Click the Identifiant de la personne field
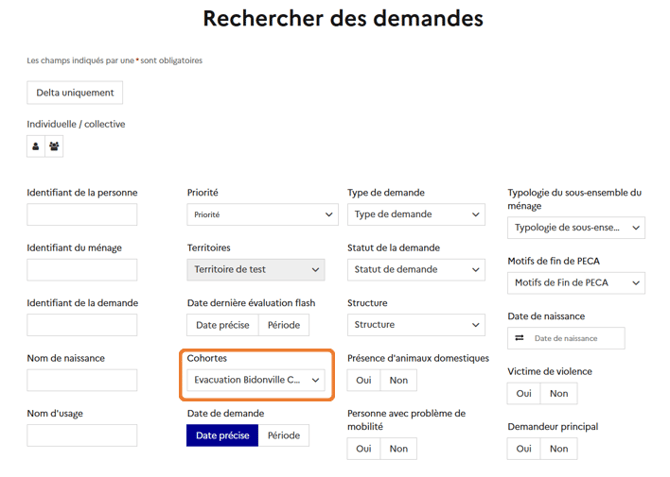 (x=82, y=214)
